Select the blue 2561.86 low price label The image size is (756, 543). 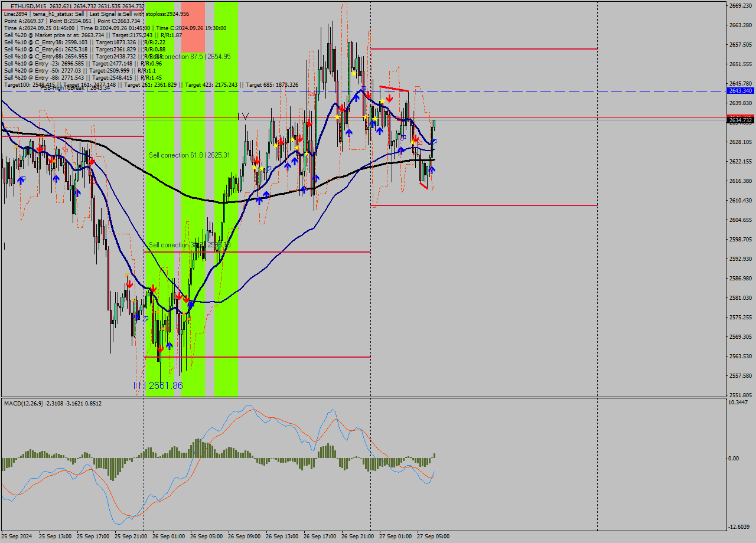(165, 385)
